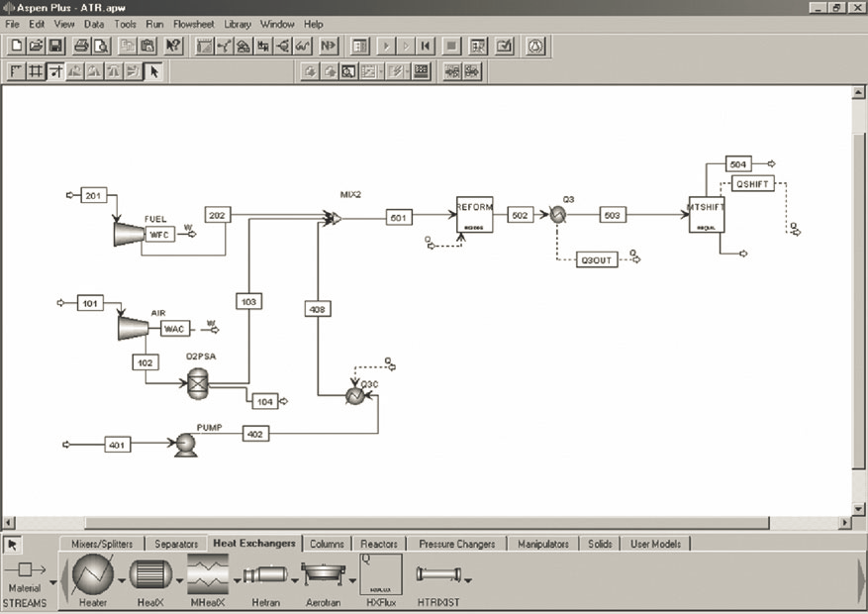The width and height of the screenshot is (868, 614).
Task: Click the REFORM reactor block
Action: pyautogui.click(x=474, y=214)
